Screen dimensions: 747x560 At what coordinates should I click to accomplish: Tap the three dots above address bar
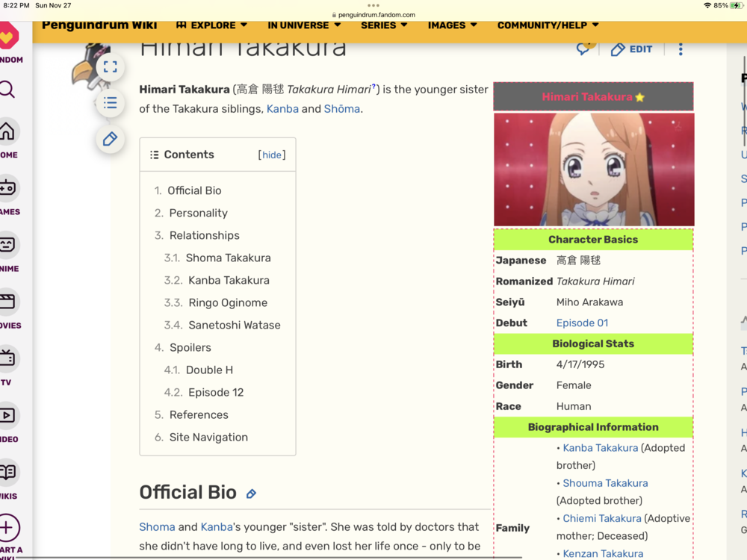coord(373,5)
